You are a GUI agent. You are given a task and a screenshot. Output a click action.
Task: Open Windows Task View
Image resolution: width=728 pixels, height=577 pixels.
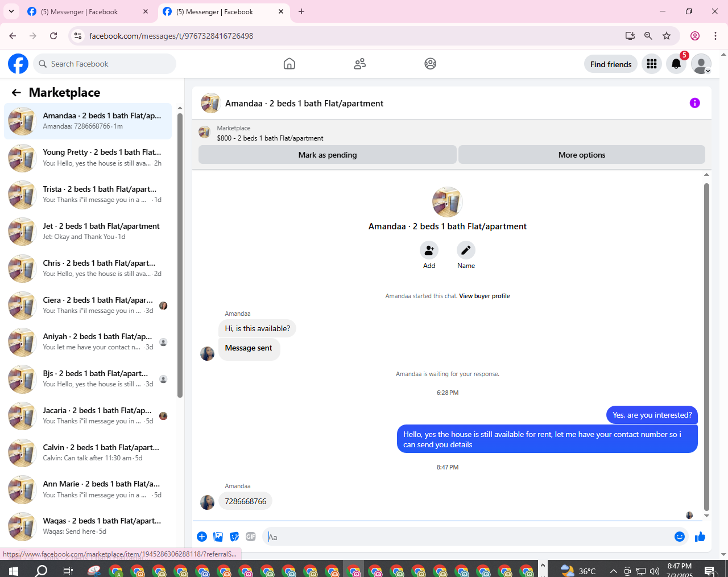coord(68,571)
